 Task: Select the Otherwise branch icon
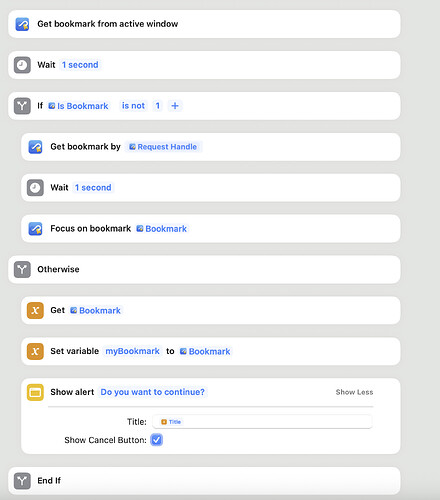pyautogui.click(x=22, y=269)
